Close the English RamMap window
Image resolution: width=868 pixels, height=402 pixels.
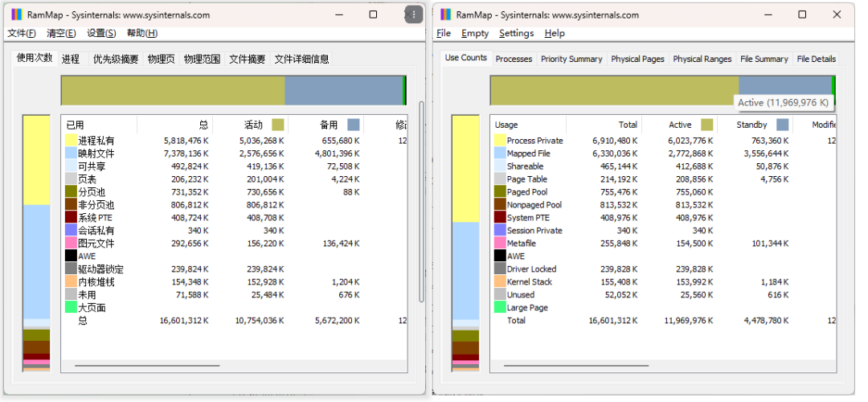[x=837, y=14]
